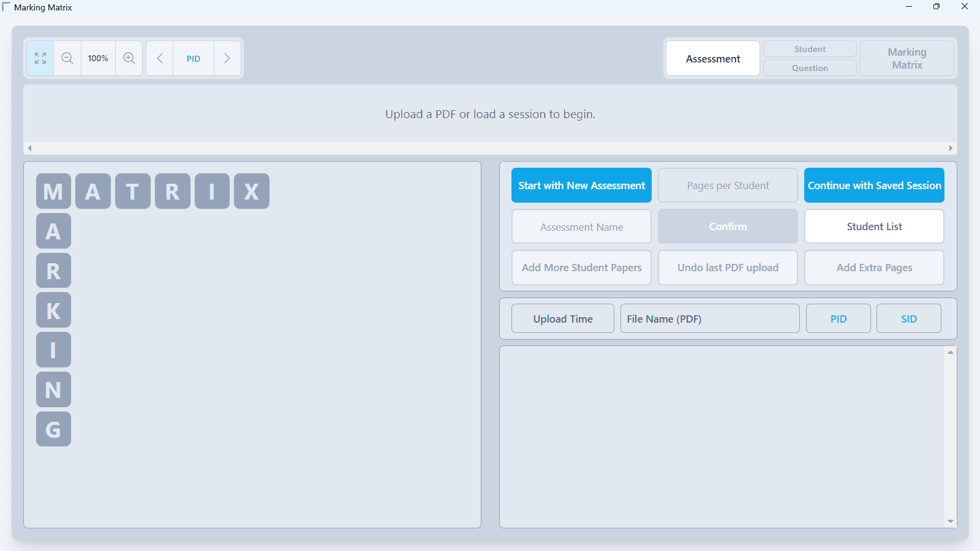The height and width of the screenshot is (551, 980).
Task: Click the Pages per Student field
Action: tap(728, 186)
